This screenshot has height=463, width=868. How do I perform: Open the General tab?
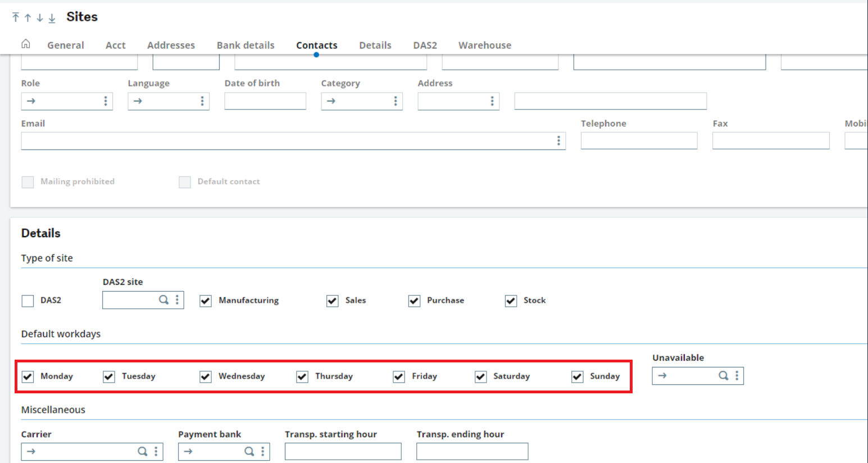coord(66,45)
